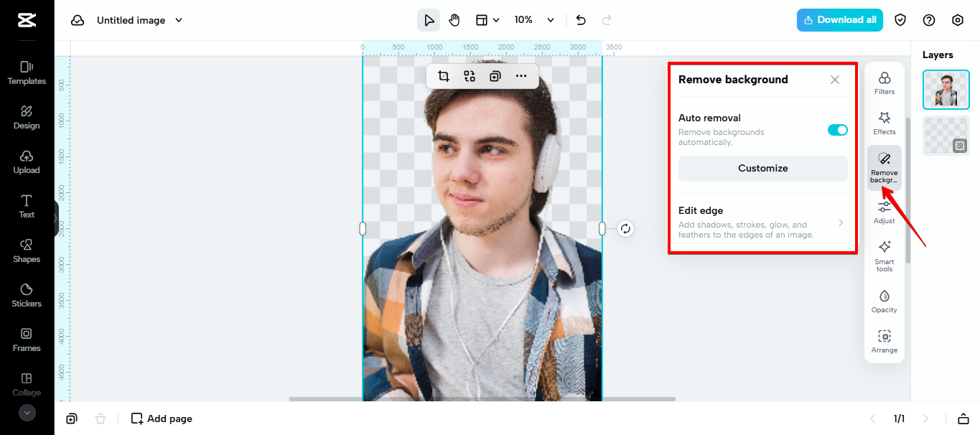This screenshot has height=435, width=980.
Task: Click the Undo arrow icon
Action: point(581,19)
